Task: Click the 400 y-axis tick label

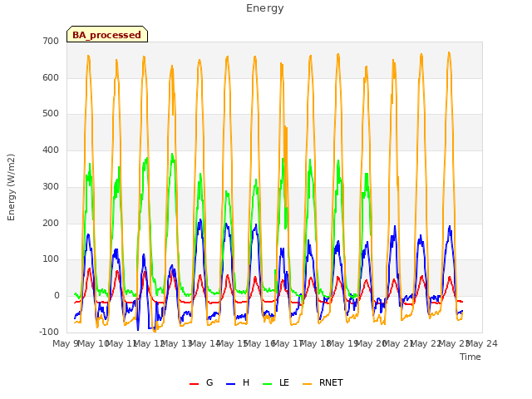Action: pos(51,150)
